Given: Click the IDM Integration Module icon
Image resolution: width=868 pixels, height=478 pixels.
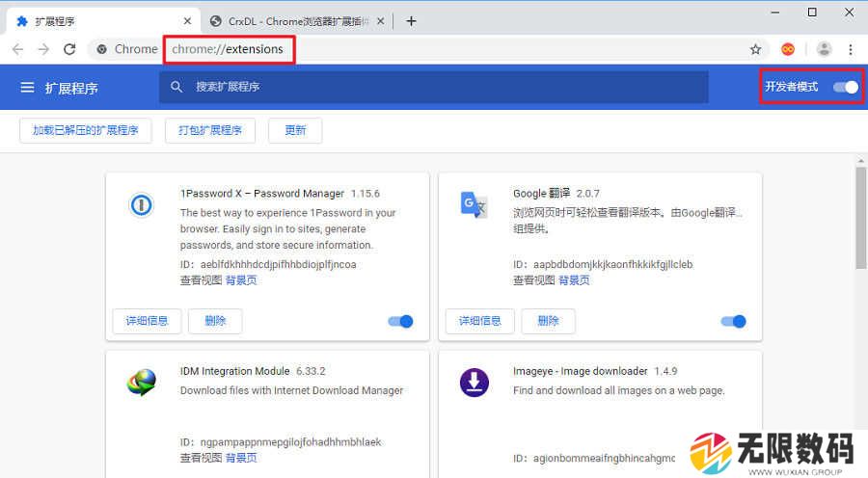Looking at the screenshot, I should pyautogui.click(x=141, y=383).
